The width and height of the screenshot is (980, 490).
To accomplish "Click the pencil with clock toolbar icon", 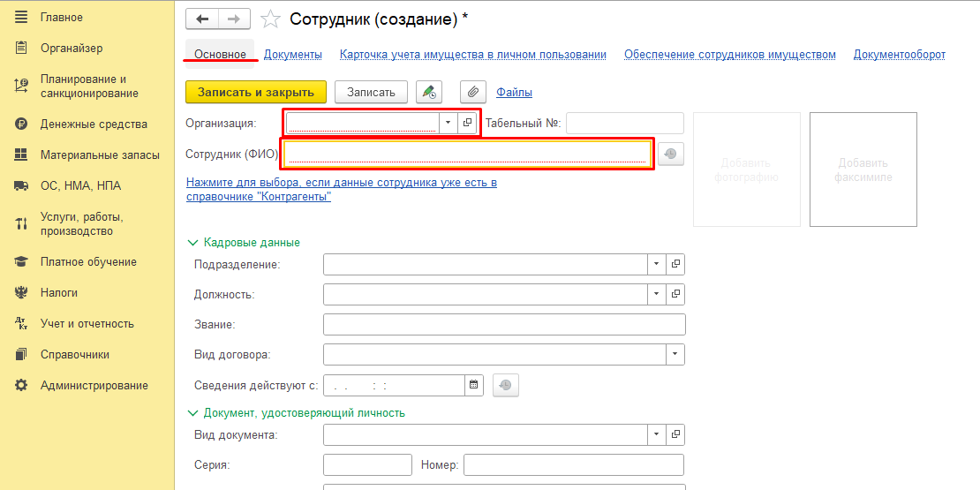I will tap(429, 92).
